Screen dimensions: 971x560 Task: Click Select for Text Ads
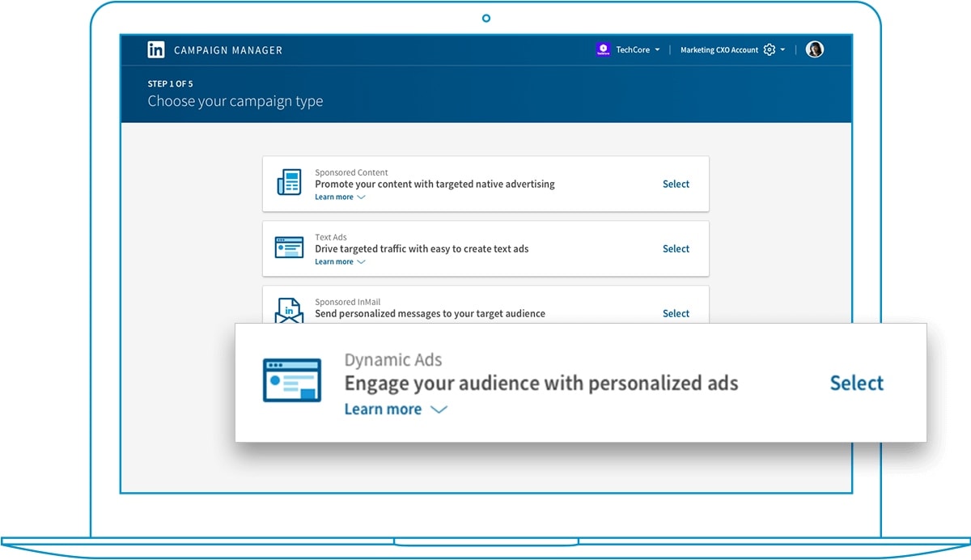pyautogui.click(x=676, y=248)
